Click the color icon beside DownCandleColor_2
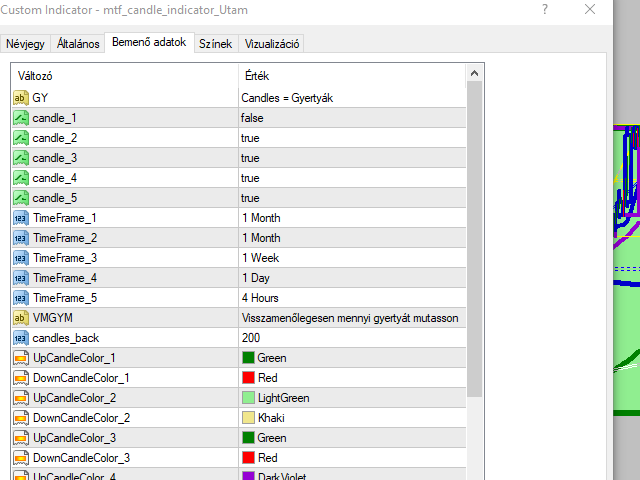Image resolution: width=640 pixels, height=480 pixels. (20, 418)
